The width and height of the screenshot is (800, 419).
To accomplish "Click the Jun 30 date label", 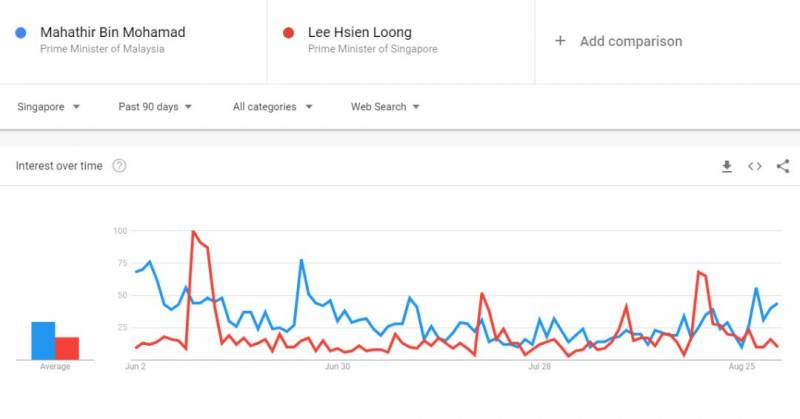I will pos(338,367).
